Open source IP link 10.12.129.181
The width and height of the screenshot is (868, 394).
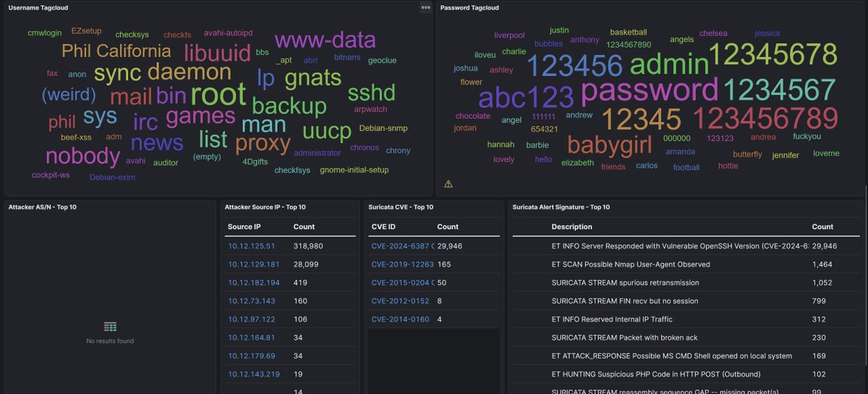(x=253, y=264)
